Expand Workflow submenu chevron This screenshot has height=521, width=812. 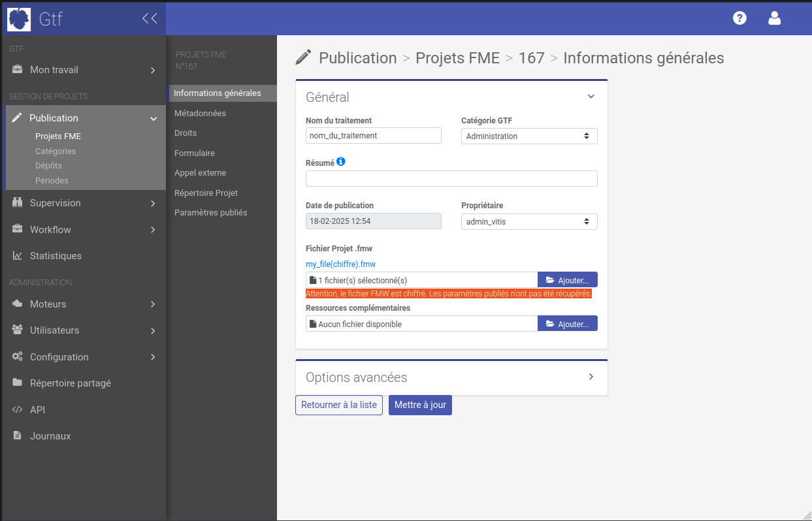point(153,230)
